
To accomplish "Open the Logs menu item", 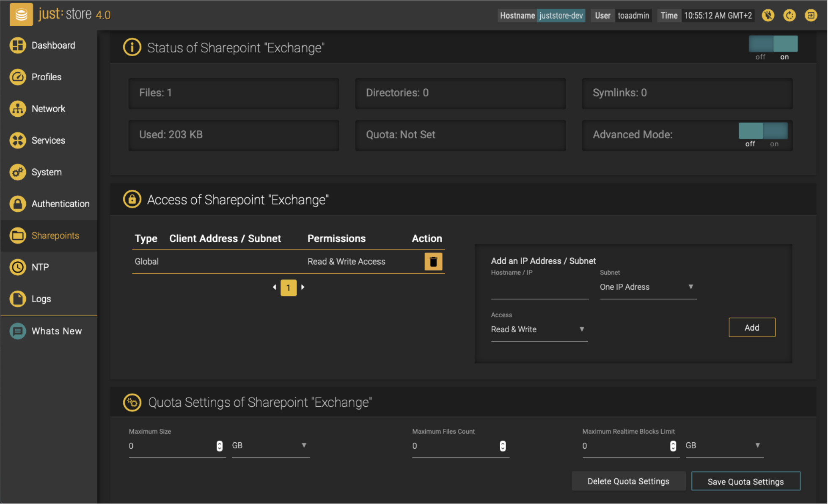I will tap(49, 299).
